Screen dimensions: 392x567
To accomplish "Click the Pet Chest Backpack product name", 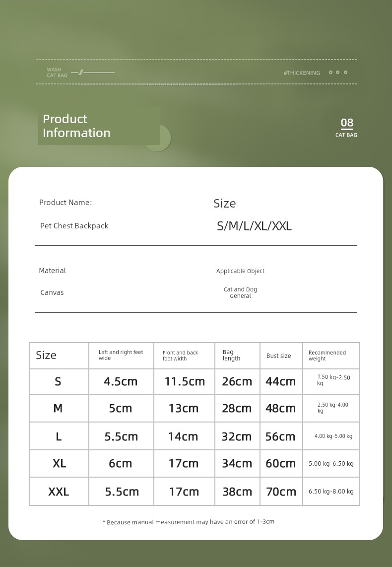I will pos(74,225).
